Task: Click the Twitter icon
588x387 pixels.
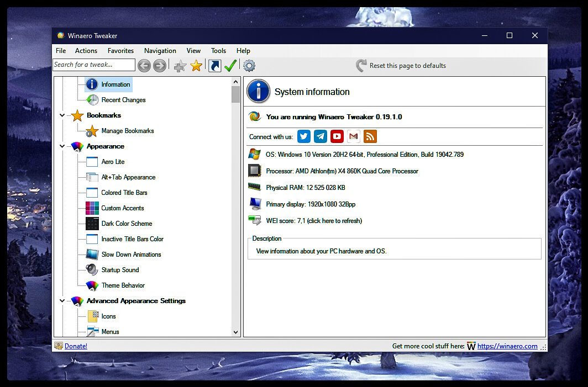Action: pyautogui.click(x=304, y=136)
